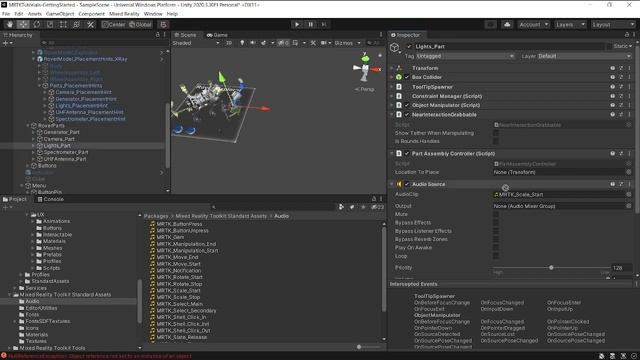Enable Show Tether When Manipulating
The image size is (640, 360).
coord(496,133)
